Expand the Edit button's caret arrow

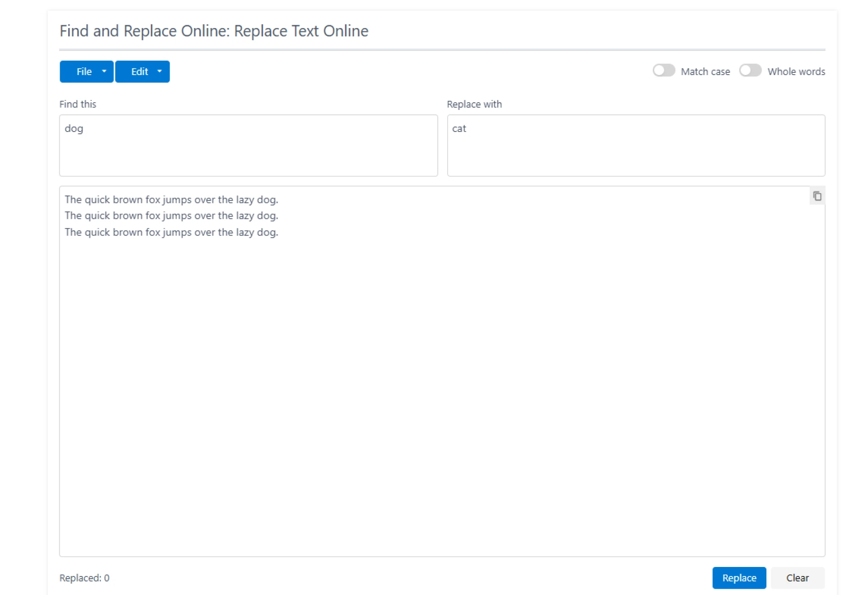pos(159,71)
